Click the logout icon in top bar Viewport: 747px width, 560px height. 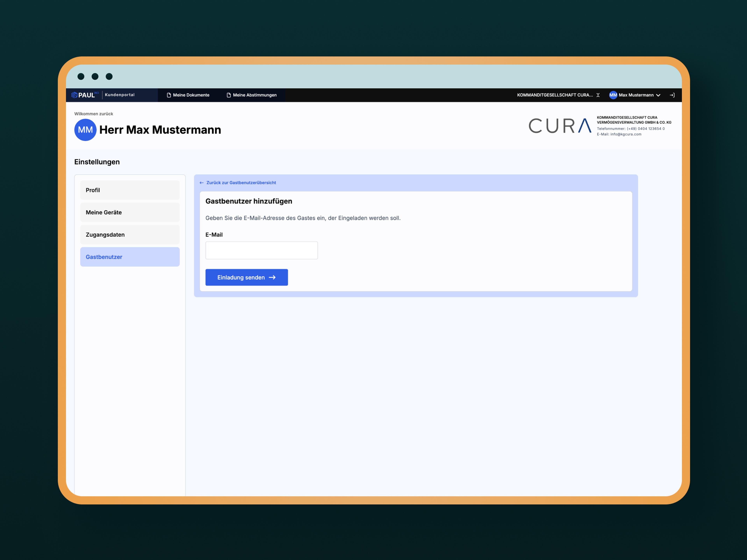[x=672, y=95]
